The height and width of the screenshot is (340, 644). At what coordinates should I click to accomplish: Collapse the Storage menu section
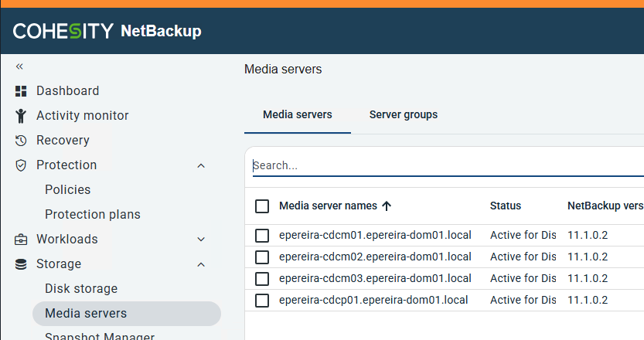pyautogui.click(x=201, y=264)
